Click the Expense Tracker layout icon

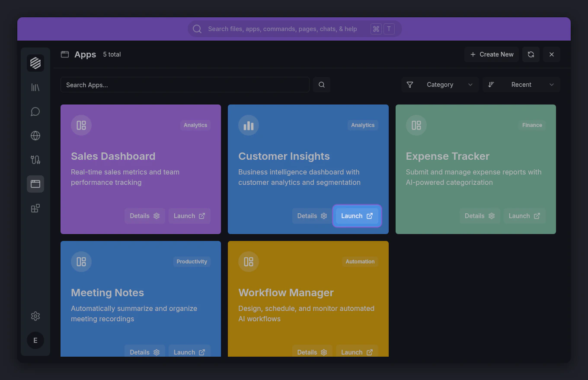pos(416,125)
